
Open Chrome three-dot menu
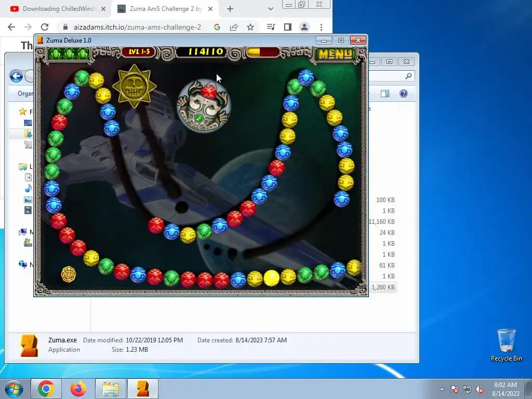[321, 27]
